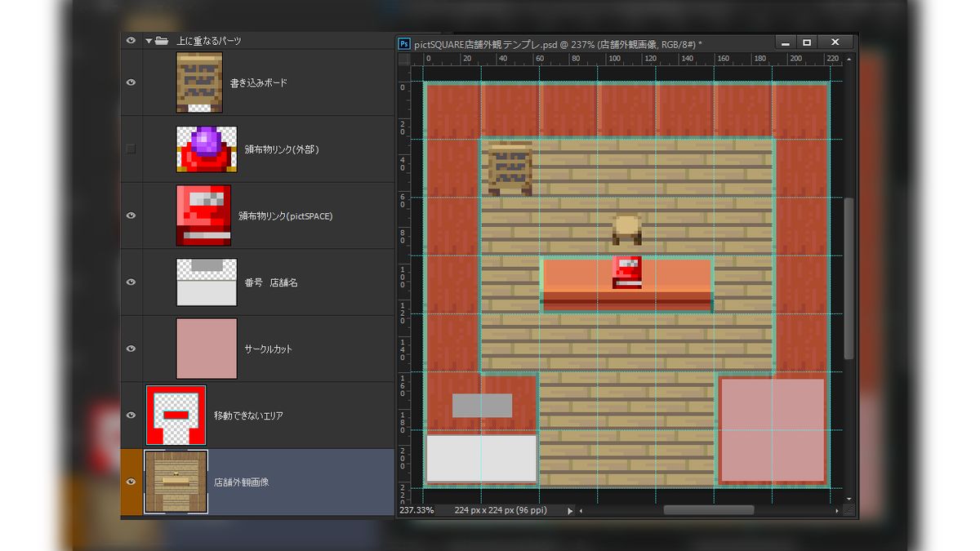Viewport: 980px width, 551px height.
Task: Select the 書き込みボード layer thumbnail
Action: pos(199,82)
